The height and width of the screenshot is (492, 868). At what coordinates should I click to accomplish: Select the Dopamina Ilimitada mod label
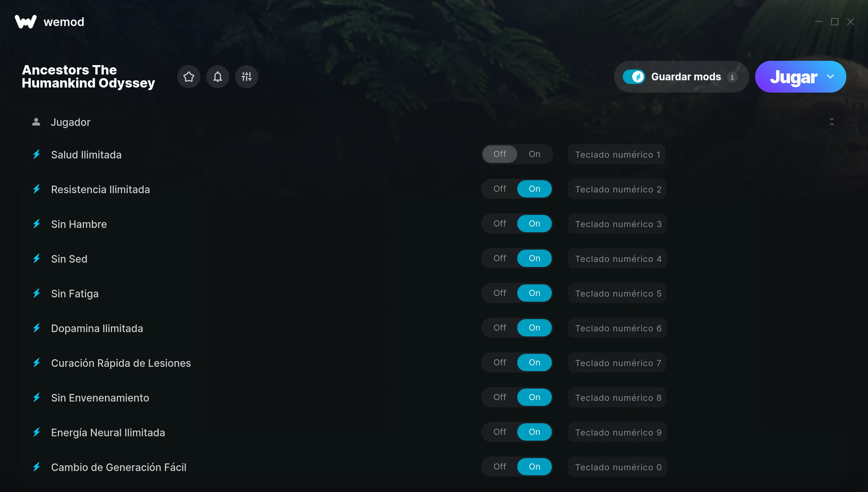[x=97, y=328]
